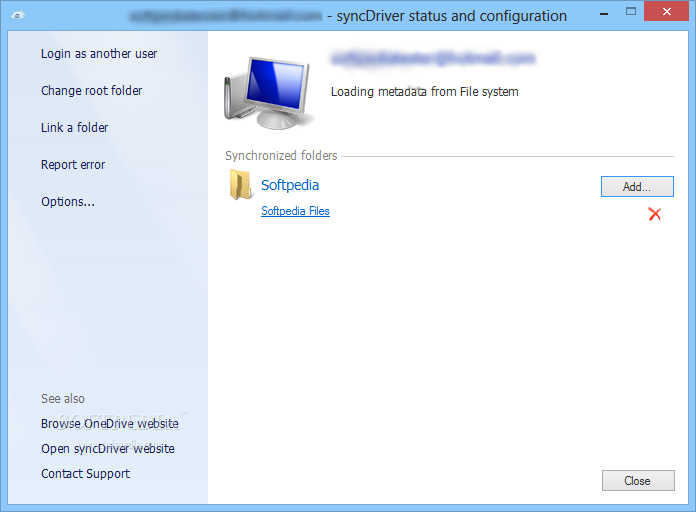
Task: Click Contact Support
Action: pyautogui.click(x=86, y=474)
